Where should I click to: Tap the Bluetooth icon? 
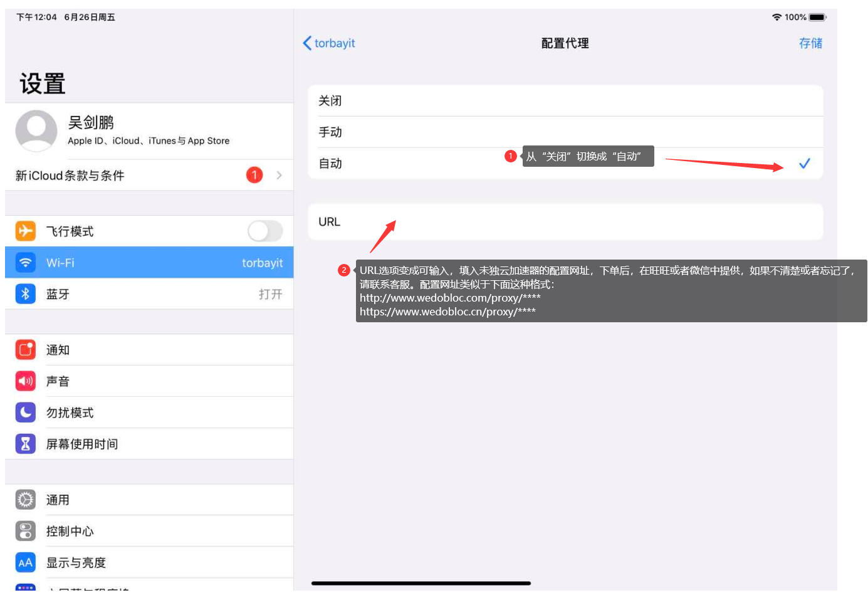(x=25, y=294)
